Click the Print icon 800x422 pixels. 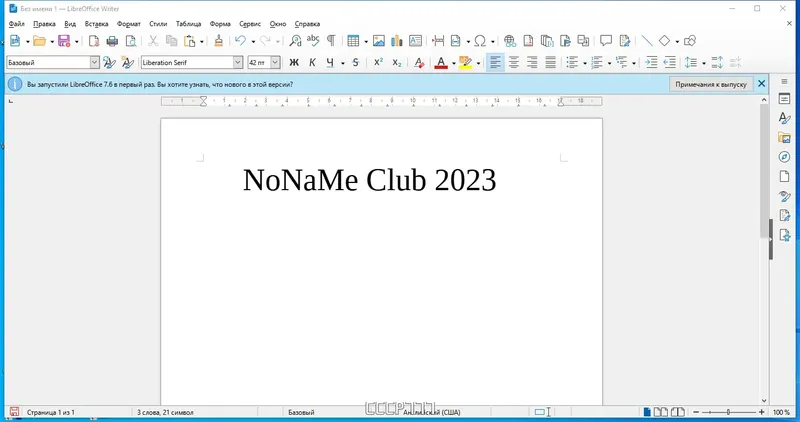(x=112, y=41)
